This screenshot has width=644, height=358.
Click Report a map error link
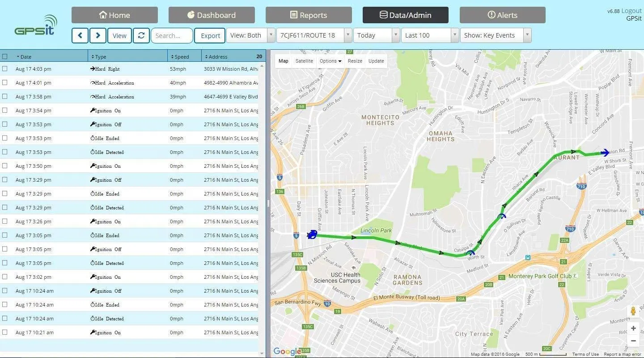pyautogui.click(x=623, y=354)
